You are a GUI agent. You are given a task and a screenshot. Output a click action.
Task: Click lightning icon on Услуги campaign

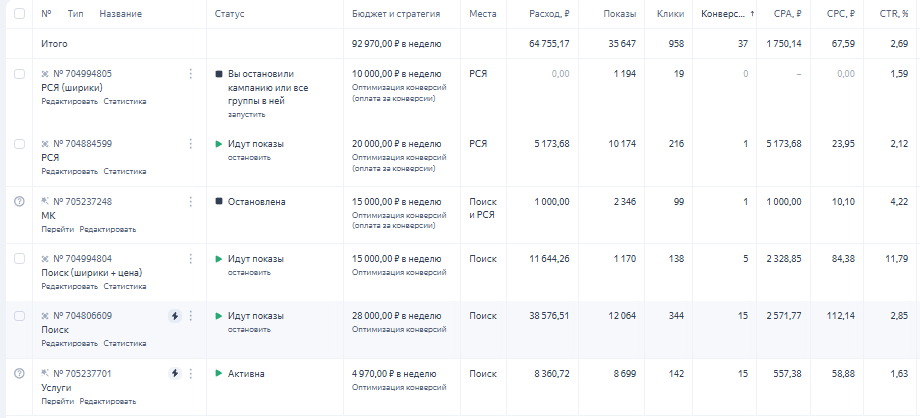pos(175,373)
